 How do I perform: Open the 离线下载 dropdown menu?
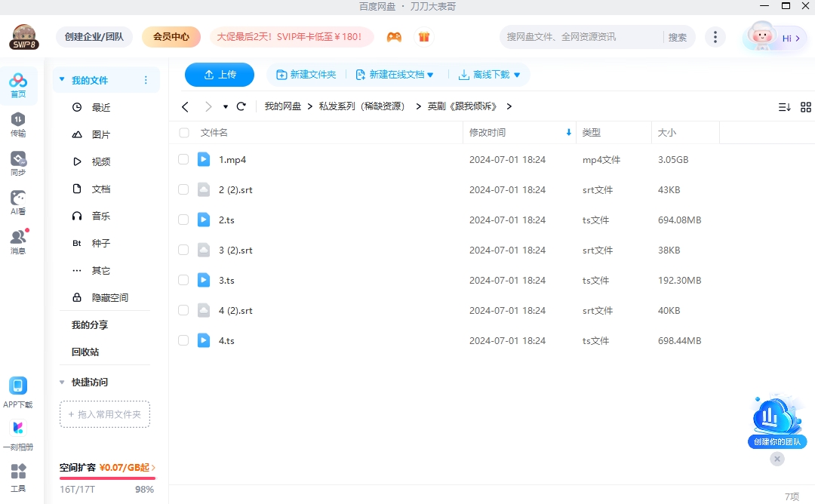coord(490,75)
